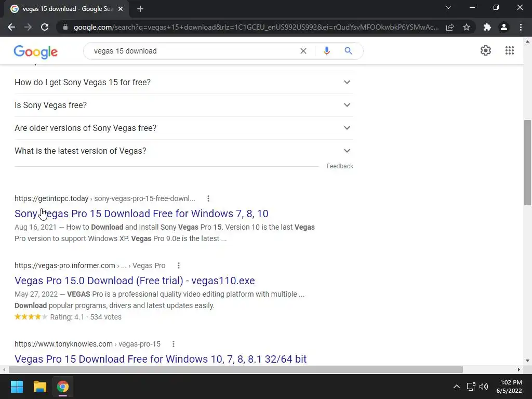
Task: Bookmark this tab with the star icon
Action: (x=467, y=27)
